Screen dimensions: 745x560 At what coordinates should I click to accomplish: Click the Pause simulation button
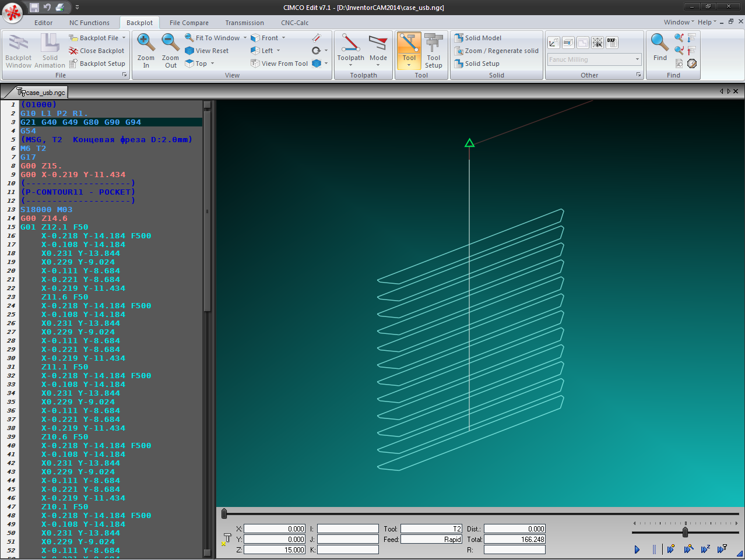point(654,549)
